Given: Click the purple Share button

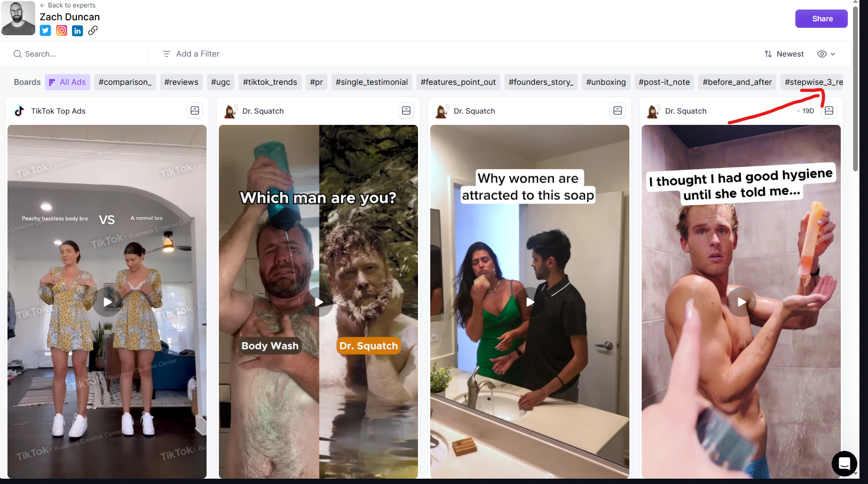Looking at the screenshot, I should [x=821, y=19].
